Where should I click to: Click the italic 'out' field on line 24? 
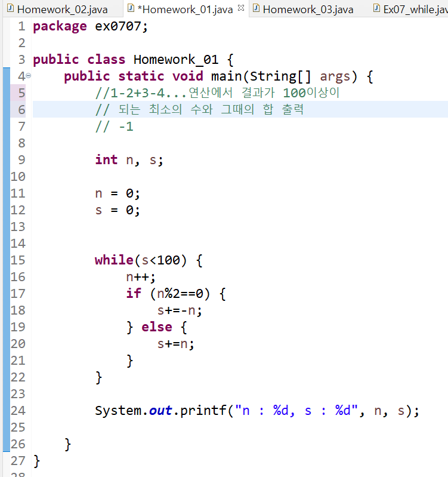[161, 411]
